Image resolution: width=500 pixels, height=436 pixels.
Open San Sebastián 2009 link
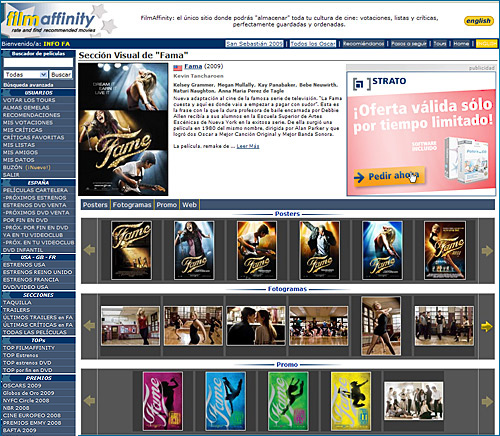254,44
